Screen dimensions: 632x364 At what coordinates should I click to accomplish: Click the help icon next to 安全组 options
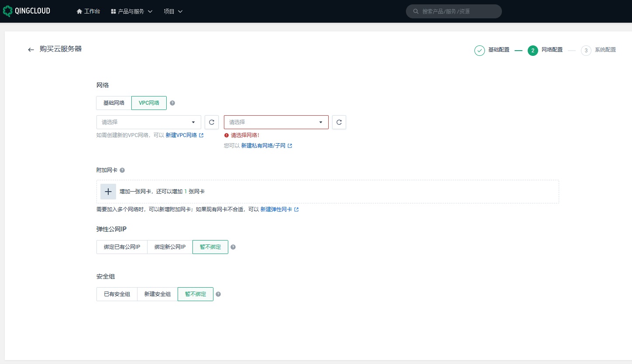pos(218,294)
